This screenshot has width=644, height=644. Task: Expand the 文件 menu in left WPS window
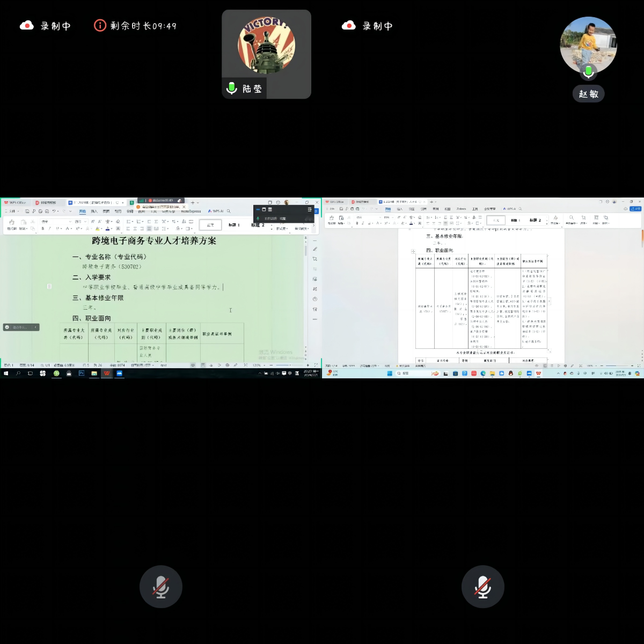pos(13,211)
